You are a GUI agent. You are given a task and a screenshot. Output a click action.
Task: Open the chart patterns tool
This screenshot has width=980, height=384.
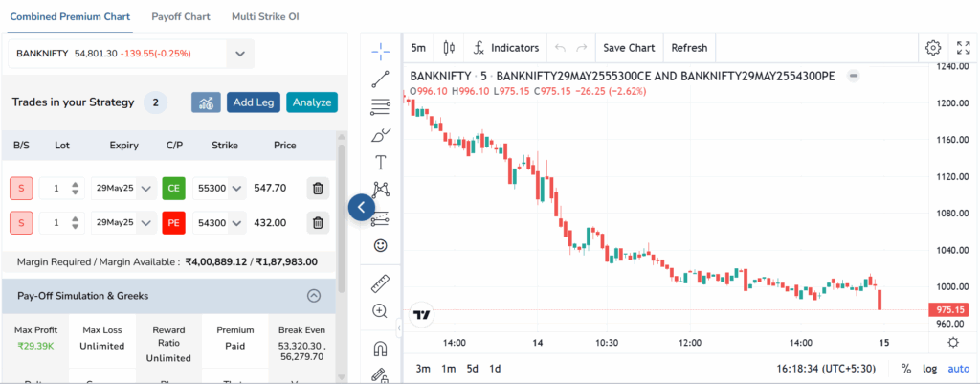(x=380, y=190)
